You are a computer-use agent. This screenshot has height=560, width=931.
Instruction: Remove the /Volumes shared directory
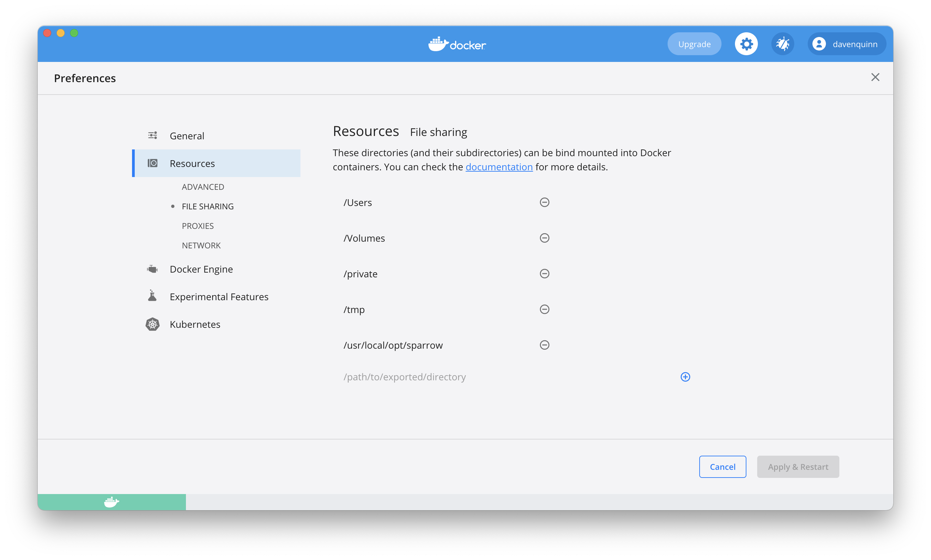pos(544,238)
